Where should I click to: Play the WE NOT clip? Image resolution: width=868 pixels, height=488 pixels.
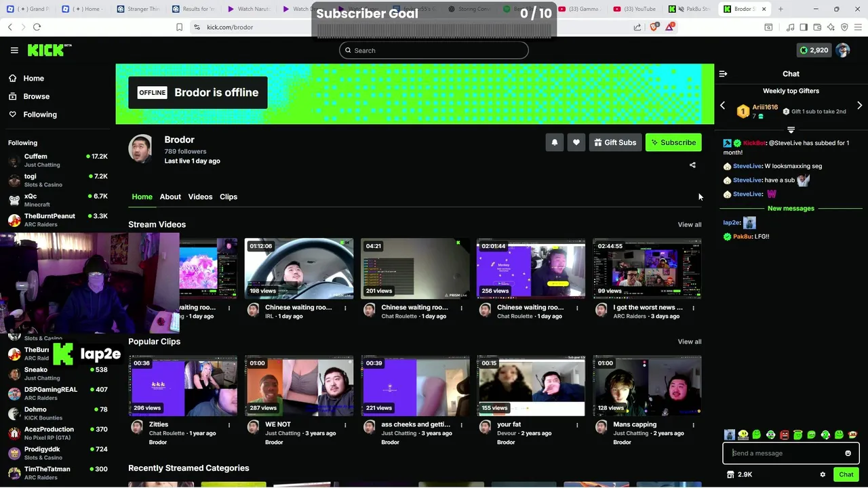pyautogui.click(x=299, y=386)
